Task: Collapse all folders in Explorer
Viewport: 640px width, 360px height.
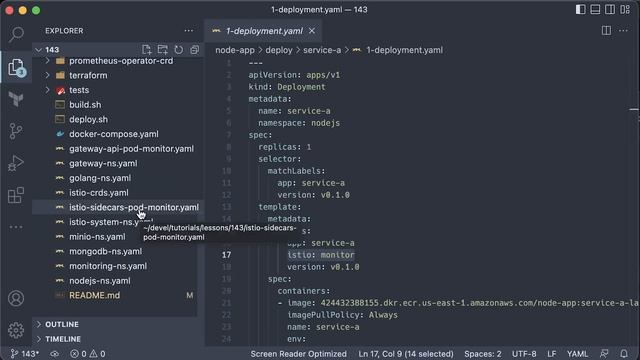Action: pyautogui.click(x=194, y=50)
